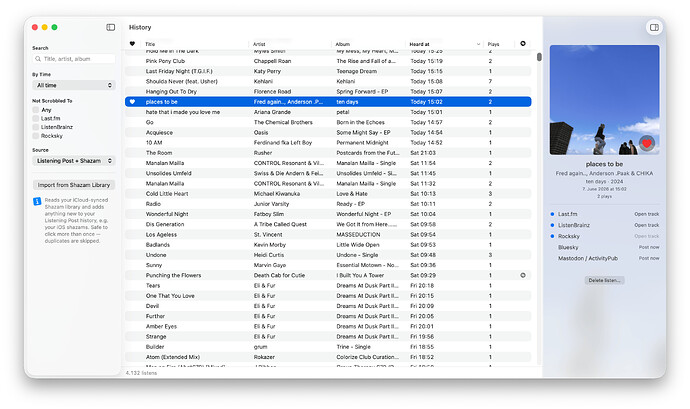The width and height of the screenshot is (690, 409).
Task: Click the sort chevron in 'Heard at' header
Action: pyautogui.click(x=478, y=44)
